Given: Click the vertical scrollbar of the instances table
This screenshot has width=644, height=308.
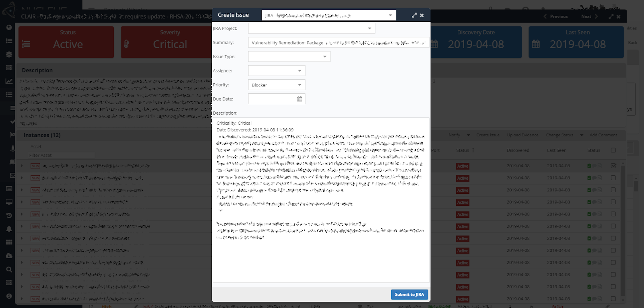Looking at the screenshot, I should point(623,231).
